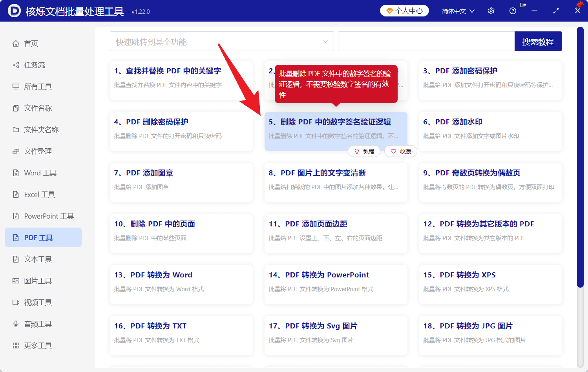Click the tutorial search input field

(426, 41)
